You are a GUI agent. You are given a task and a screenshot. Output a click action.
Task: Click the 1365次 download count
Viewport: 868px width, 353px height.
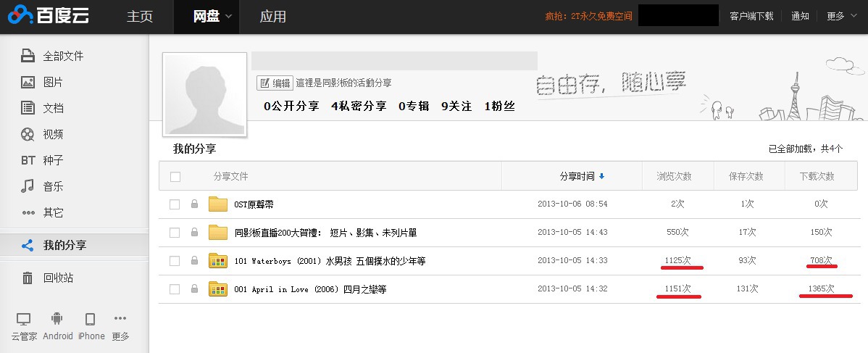[821, 288]
